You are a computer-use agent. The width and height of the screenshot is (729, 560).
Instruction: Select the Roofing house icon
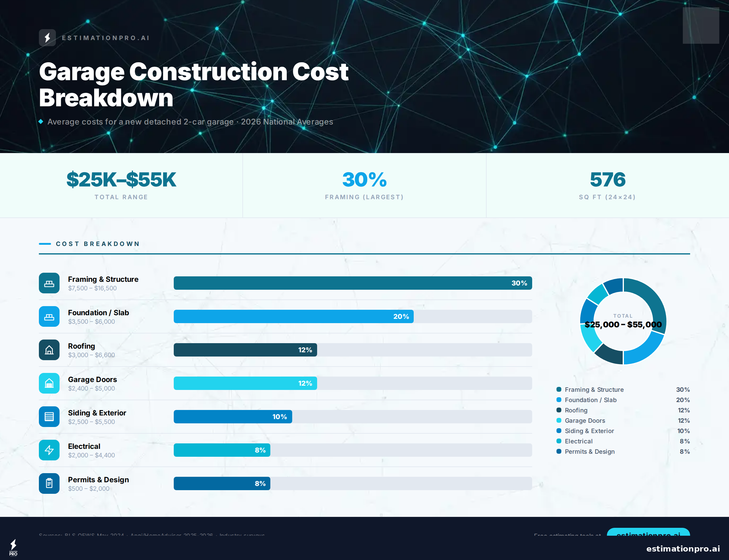click(x=49, y=350)
